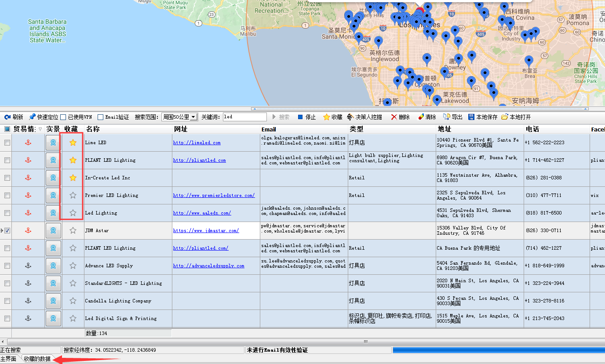Open the limeled.com link
This screenshot has width=605, height=364.
click(x=197, y=143)
